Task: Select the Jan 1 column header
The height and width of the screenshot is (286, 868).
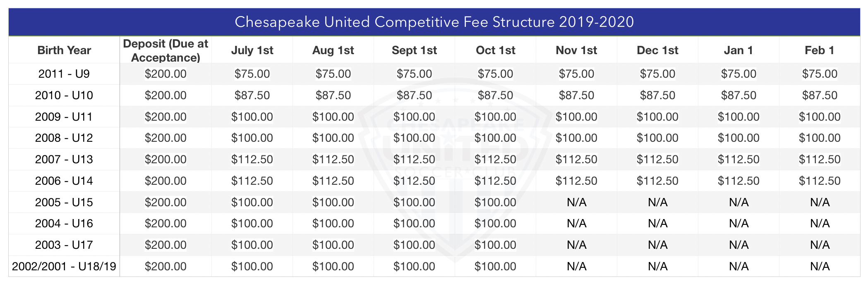Action: [739, 50]
